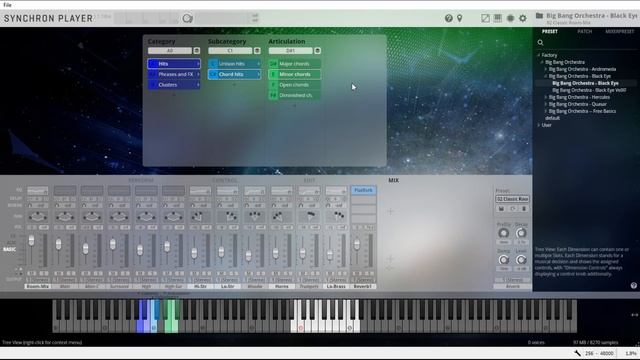The width and height of the screenshot is (640, 360).
Task: Click the wrench icon in the bottom status bar
Action: [x=577, y=353]
